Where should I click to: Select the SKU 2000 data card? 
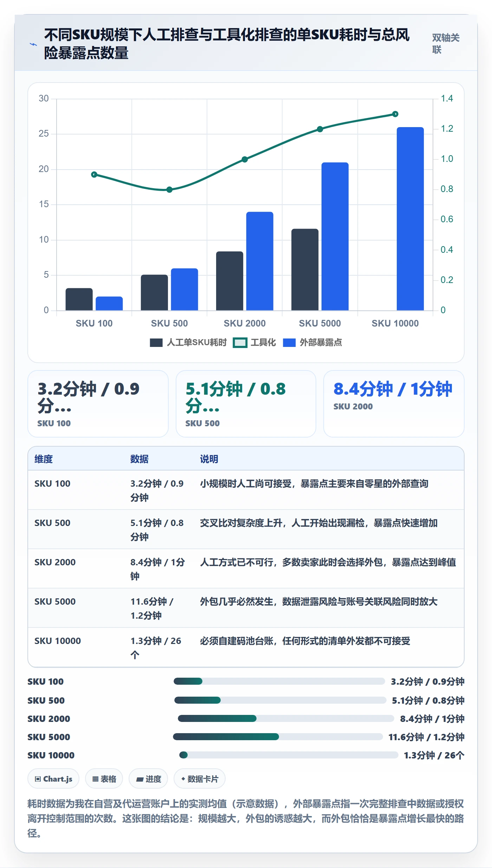[394, 404]
